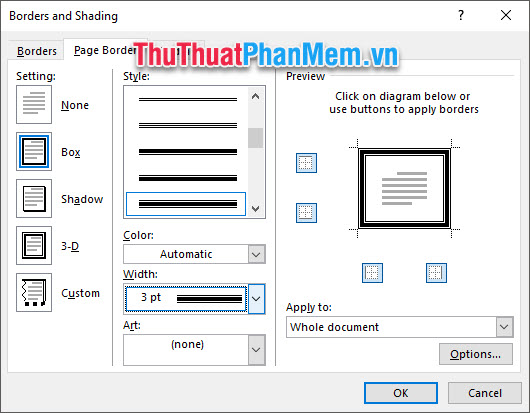
Task: Select the 3-D border setting icon
Action: (34, 245)
